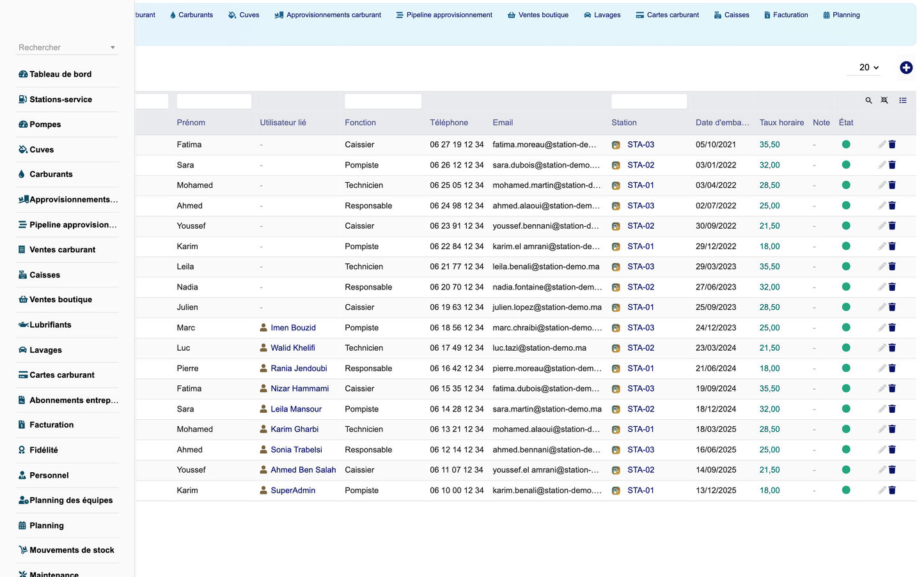
Task: Open linked user Imen Bouzid
Action: pos(293,328)
